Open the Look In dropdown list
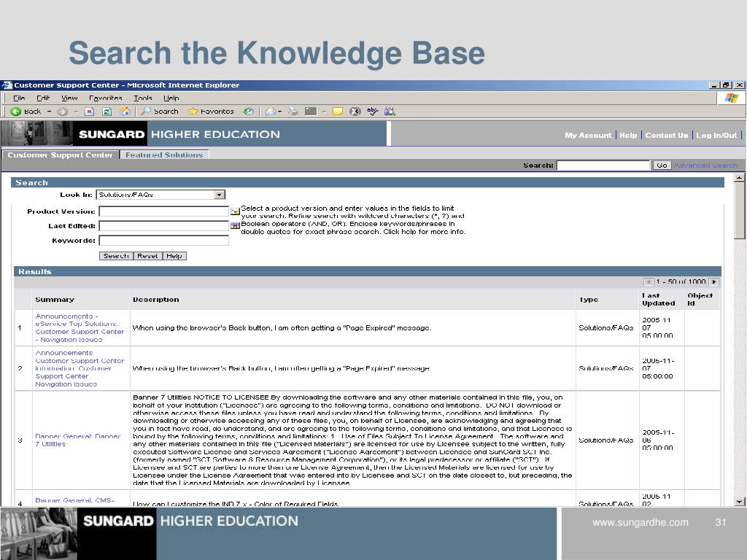This screenshot has height=560, width=747. [x=160, y=195]
